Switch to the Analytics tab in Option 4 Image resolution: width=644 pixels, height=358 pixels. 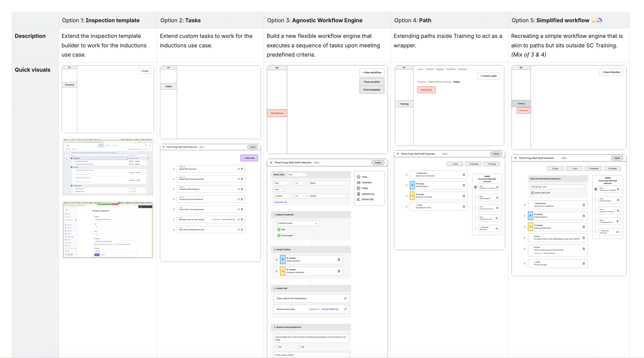pyautogui.click(x=462, y=69)
